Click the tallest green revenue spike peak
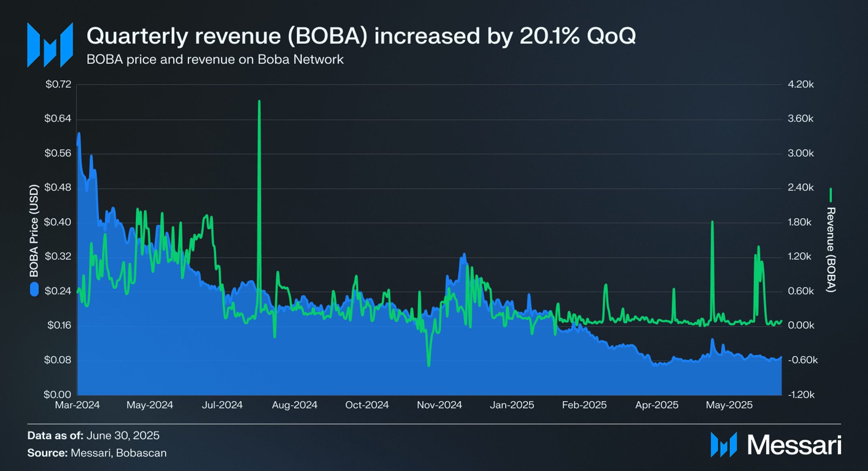 259,102
